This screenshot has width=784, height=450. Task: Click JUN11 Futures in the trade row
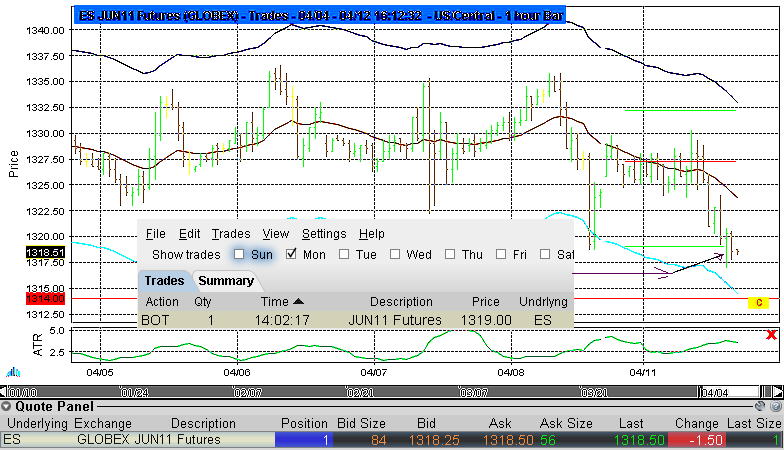click(x=395, y=320)
